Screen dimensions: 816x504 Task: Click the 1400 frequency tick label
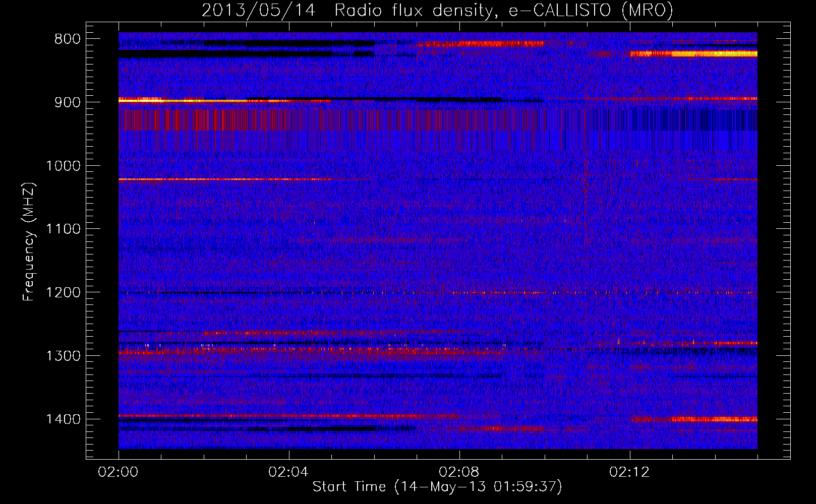(63, 419)
